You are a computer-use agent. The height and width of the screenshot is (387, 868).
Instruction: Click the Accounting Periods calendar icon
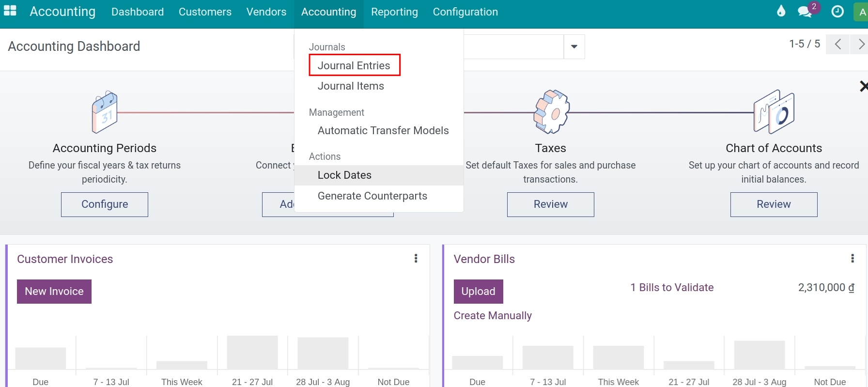click(x=105, y=112)
